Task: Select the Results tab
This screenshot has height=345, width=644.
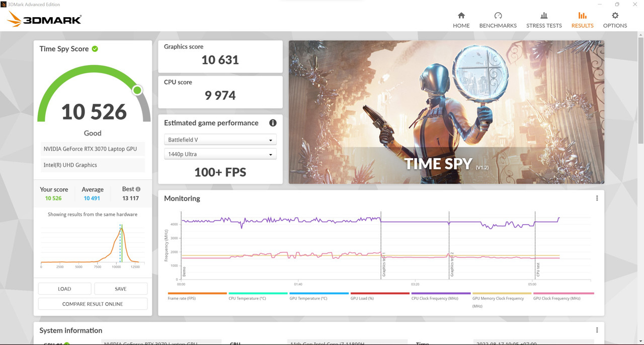Action: (582, 20)
